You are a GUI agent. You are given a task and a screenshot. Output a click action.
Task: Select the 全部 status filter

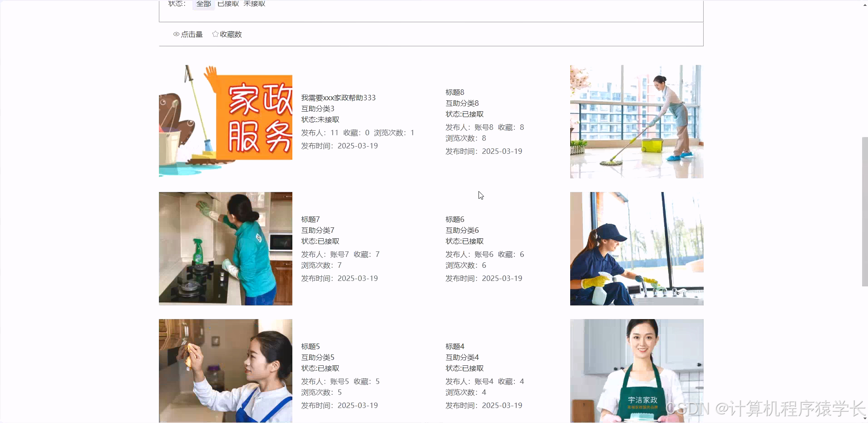pos(203,5)
